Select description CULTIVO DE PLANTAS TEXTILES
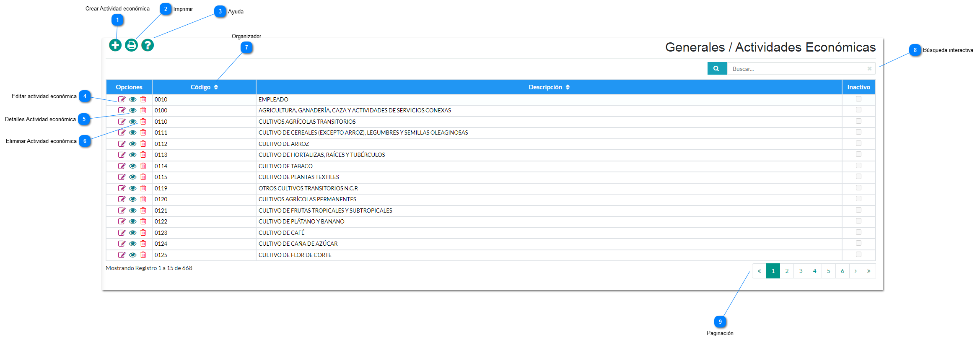The width and height of the screenshot is (980, 343). pyautogui.click(x=299, y=177)
